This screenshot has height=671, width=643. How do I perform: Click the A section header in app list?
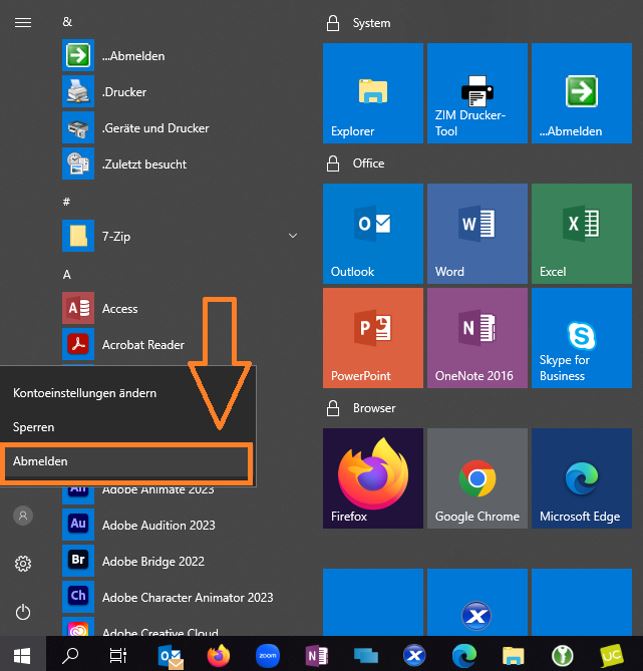[67, 274]
